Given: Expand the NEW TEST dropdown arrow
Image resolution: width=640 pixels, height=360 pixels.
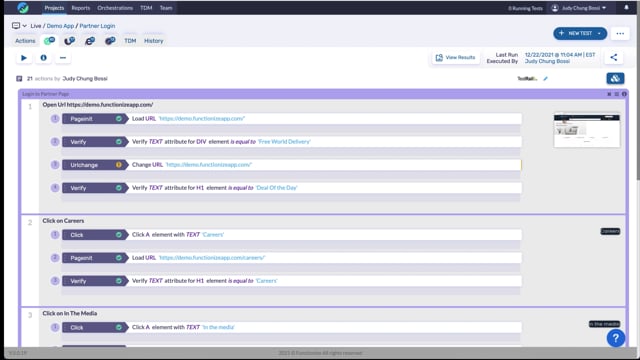Looking at the screenshot, I should pos(600,33).
